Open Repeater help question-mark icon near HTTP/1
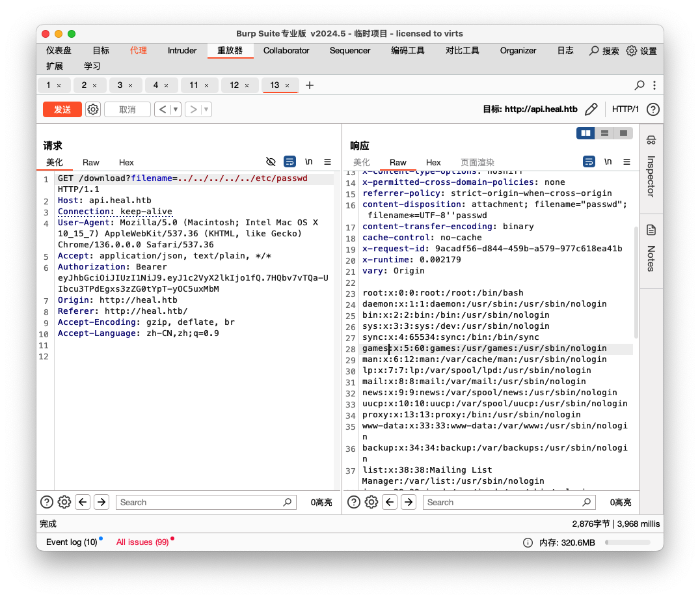The height and width of the screenshot is (599, 700). point(653,109)
